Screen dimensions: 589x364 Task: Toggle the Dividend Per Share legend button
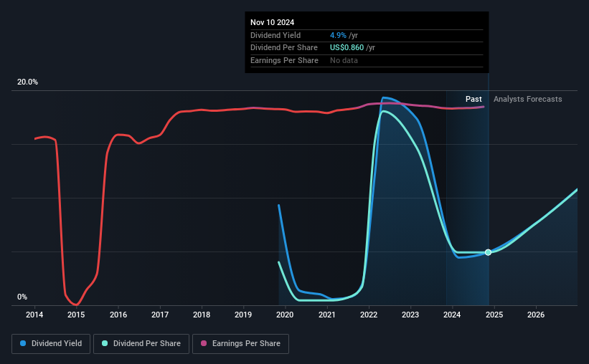pyautogui.click(x=141, y=344)
